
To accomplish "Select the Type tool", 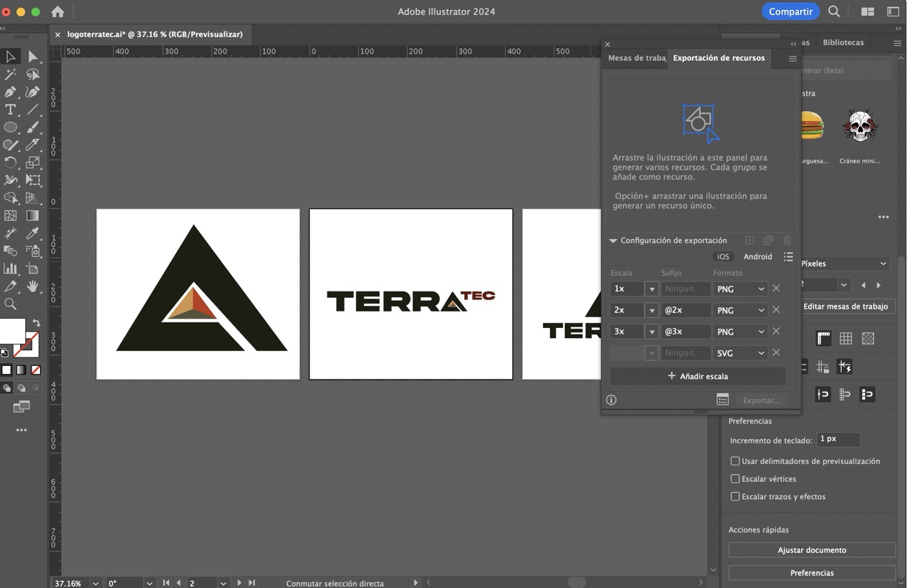I will pyautogui.click(x=11, y=110).
